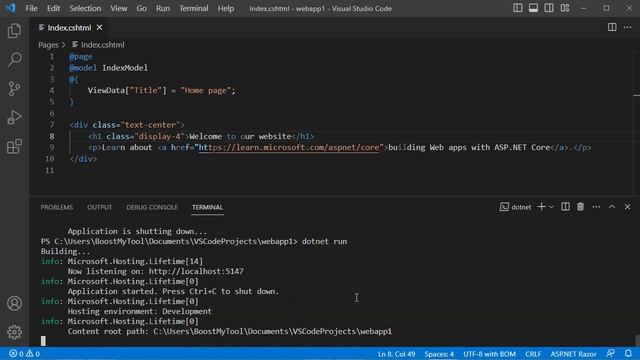Toggle the bottom panel layout button
Viewport: 640px width, 360px height.
point(533,8)
